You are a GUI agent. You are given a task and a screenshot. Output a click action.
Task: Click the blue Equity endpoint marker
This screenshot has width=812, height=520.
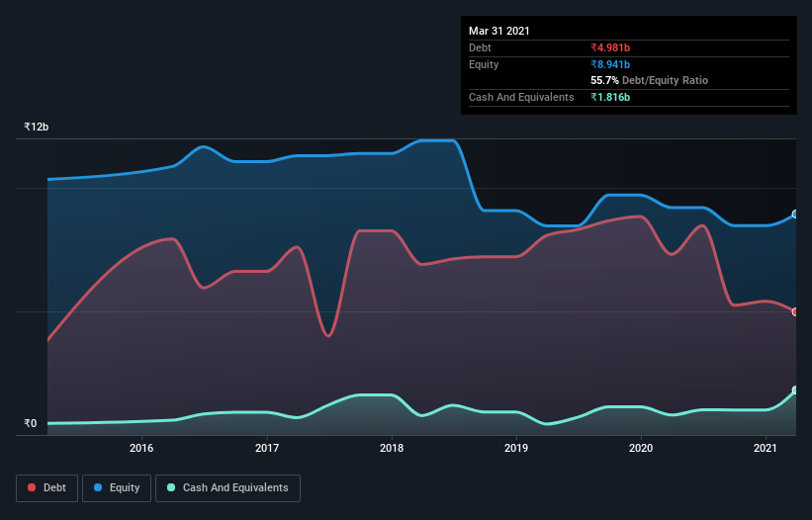795,215
